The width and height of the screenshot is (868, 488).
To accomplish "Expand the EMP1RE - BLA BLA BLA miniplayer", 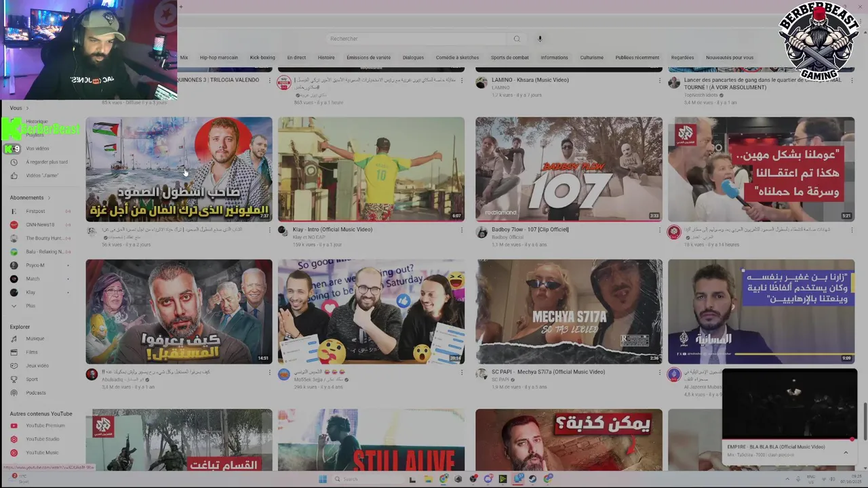I will pos(846,452).
